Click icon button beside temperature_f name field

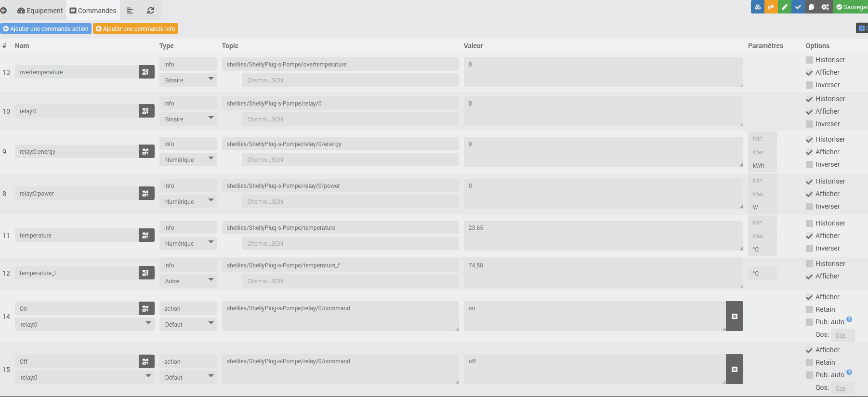tap(146, 273)
